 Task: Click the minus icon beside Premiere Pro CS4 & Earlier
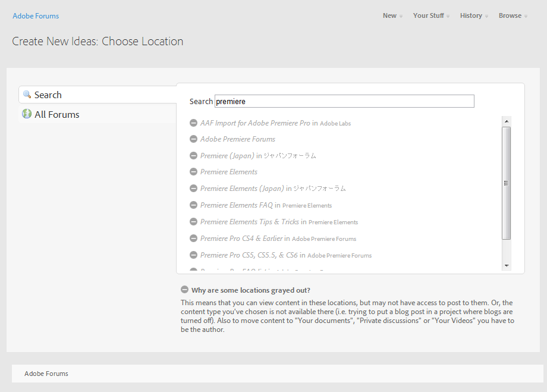tap(193, 239)
